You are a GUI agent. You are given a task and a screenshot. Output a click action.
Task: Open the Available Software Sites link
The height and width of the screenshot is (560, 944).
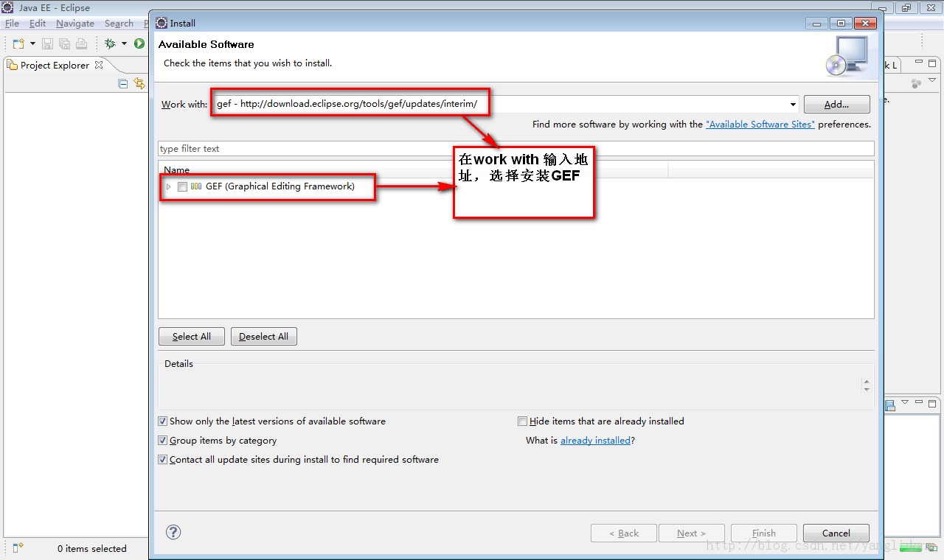pyautogui.click(x=760, y=125)
